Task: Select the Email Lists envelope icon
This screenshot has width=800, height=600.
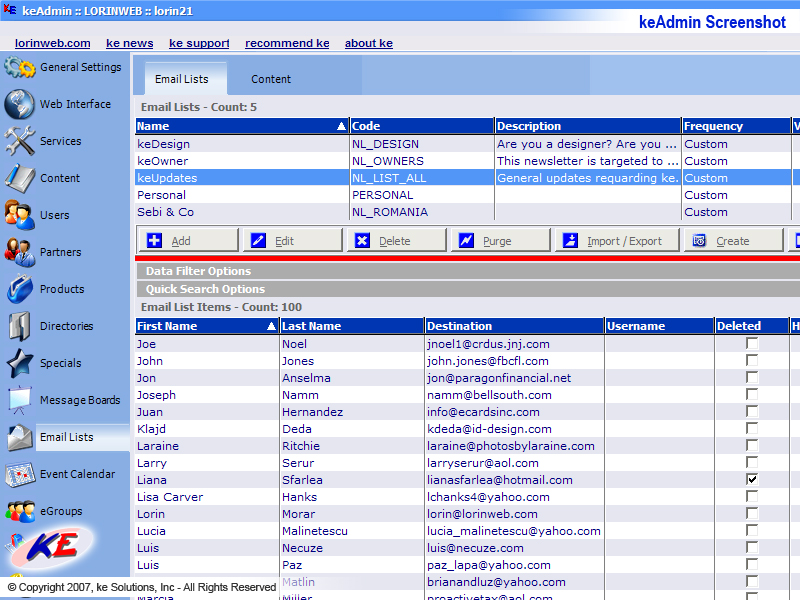Action: (x=20, y=437)
